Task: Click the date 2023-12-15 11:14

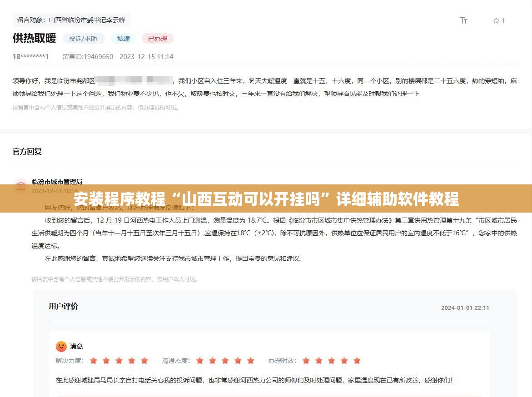Action: point(147,57)
